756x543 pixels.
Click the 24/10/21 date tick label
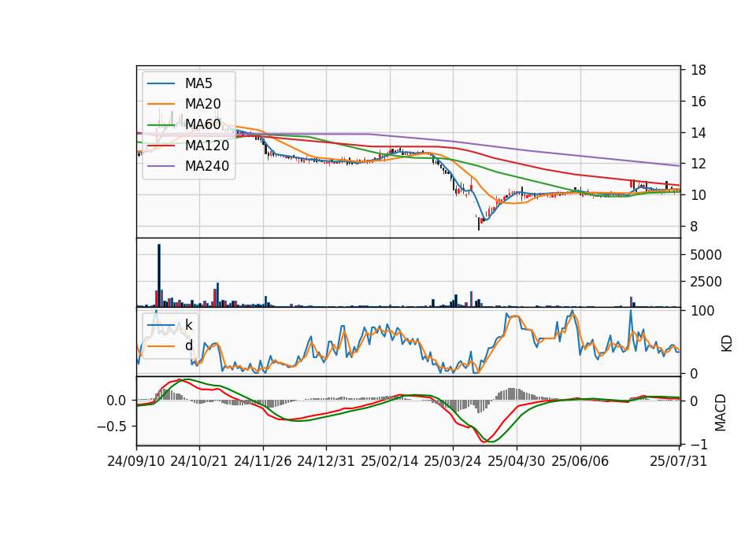[199, 462]
